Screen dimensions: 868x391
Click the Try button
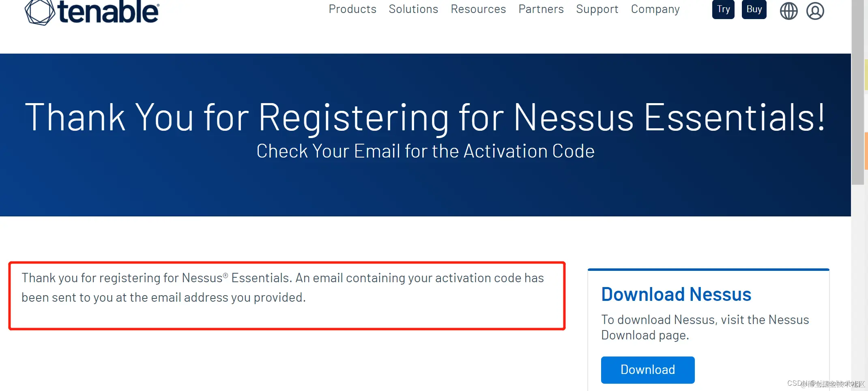[x=723, y=9]
